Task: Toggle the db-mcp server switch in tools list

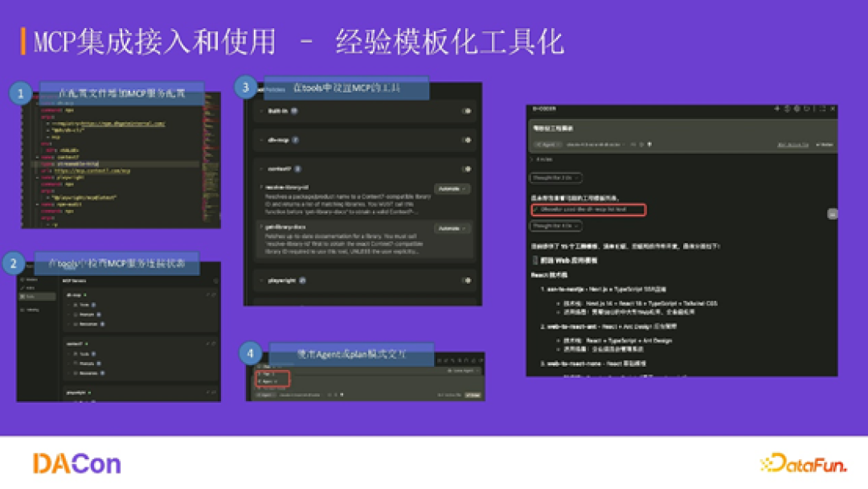Action: 467,140
